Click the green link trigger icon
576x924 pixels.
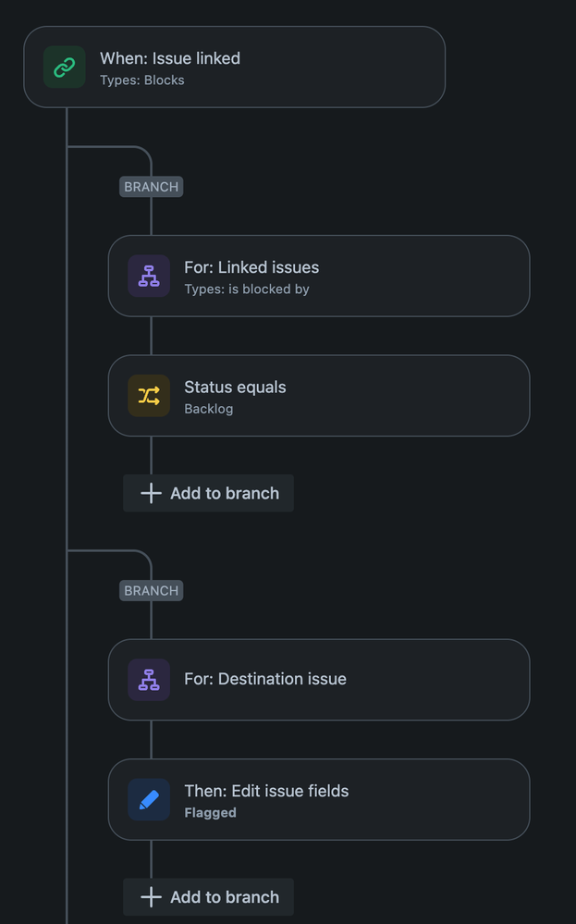[64, 68]
